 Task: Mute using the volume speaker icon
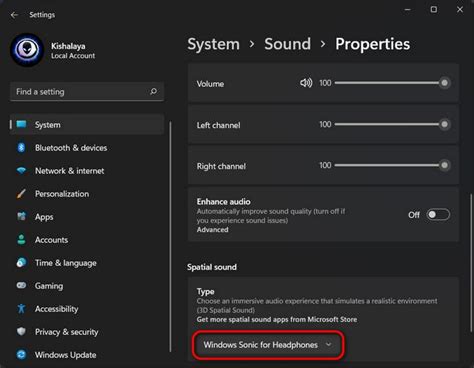point(306,83)
